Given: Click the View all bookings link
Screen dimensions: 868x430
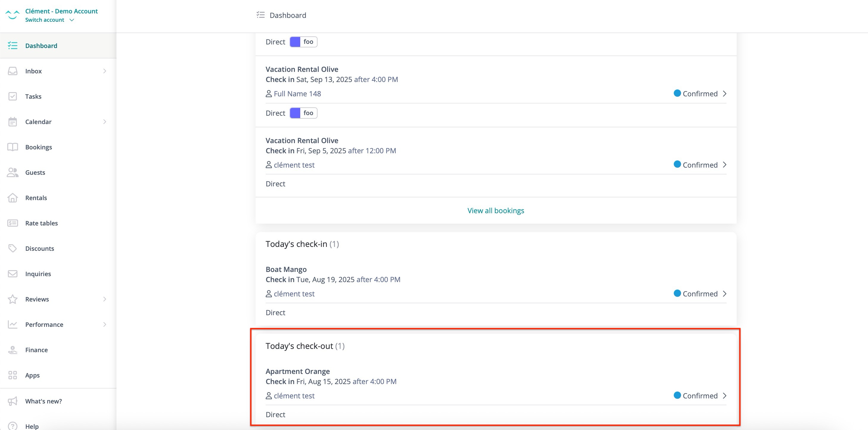Looking at the screenshot, I should (496, 210).
